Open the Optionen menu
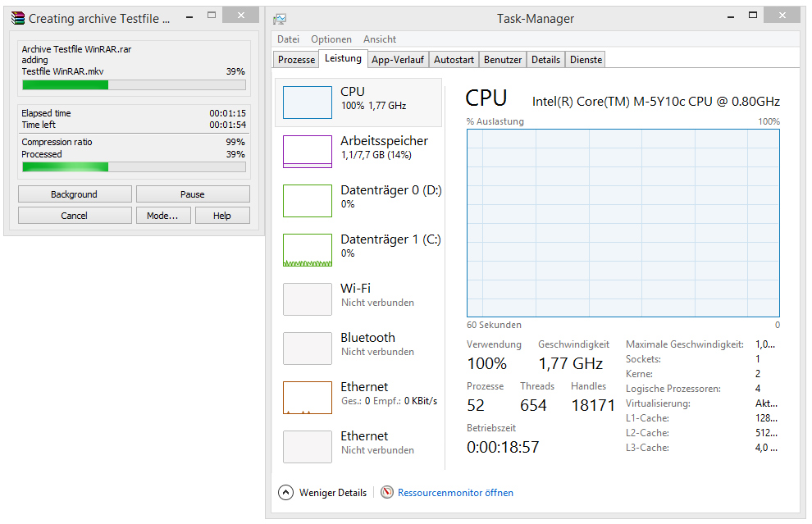 pyautogui.click(x=331, y=39)
